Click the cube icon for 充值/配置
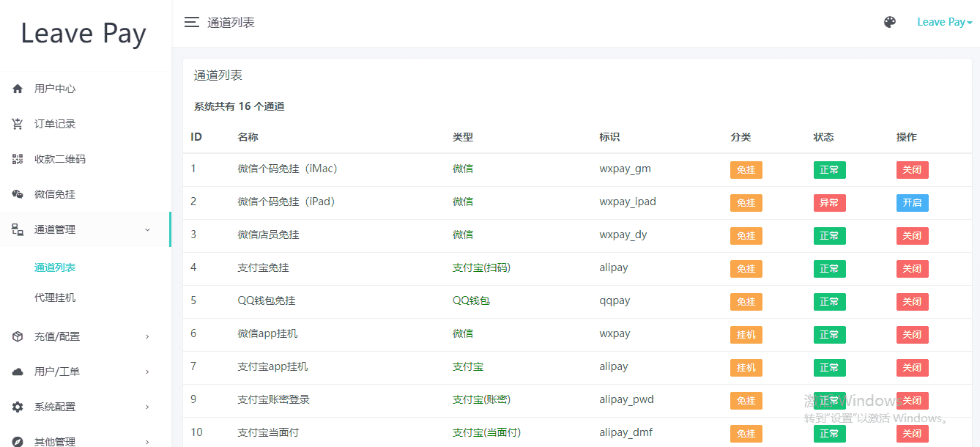Image resolution: width=980 pixels, height=447 pixels. (18, 336)
